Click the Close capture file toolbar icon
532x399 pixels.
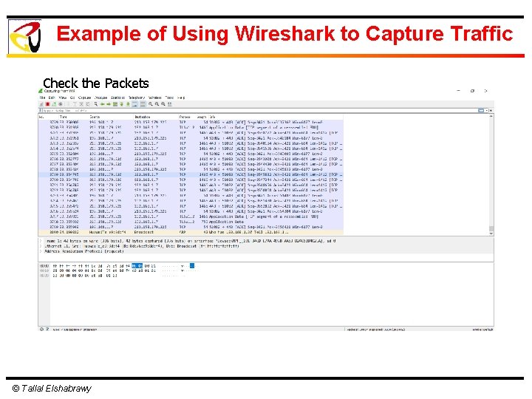coord(81,104)
